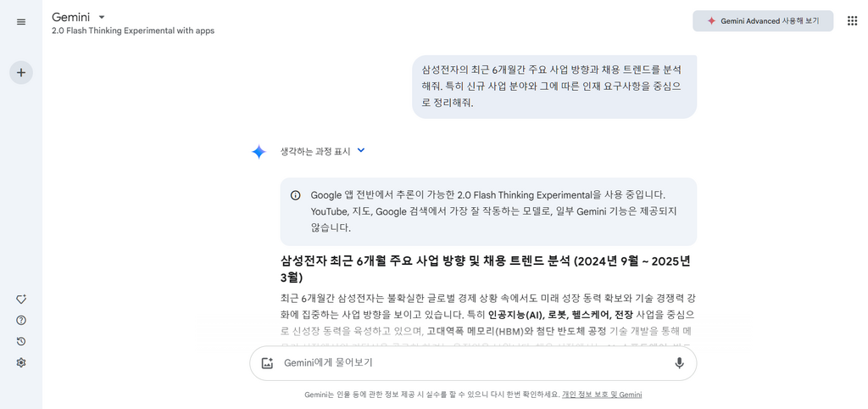Click the 생각하는 과정 표시 label

pyautogui.click(x=315, y=151)
